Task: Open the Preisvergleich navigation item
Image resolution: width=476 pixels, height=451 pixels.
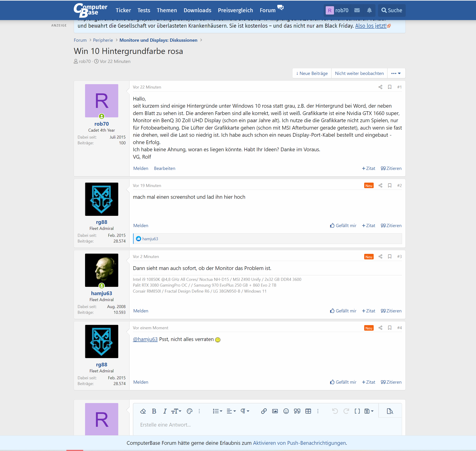Action: coord(235,10)
